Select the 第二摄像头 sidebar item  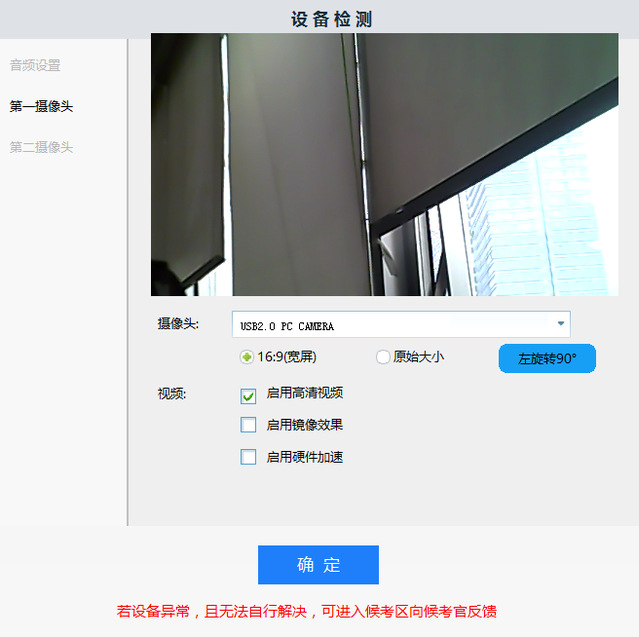pos(41,147)
